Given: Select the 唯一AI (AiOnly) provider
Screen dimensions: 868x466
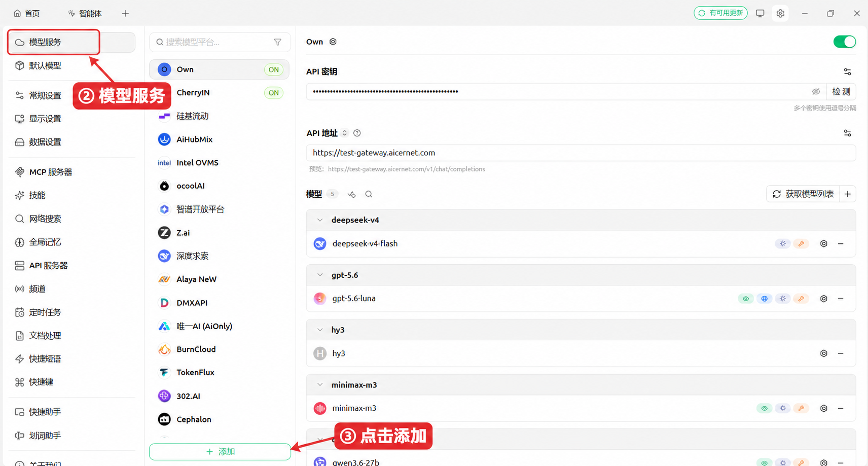Looking at the screenshot, I should [x=219, y=326].
